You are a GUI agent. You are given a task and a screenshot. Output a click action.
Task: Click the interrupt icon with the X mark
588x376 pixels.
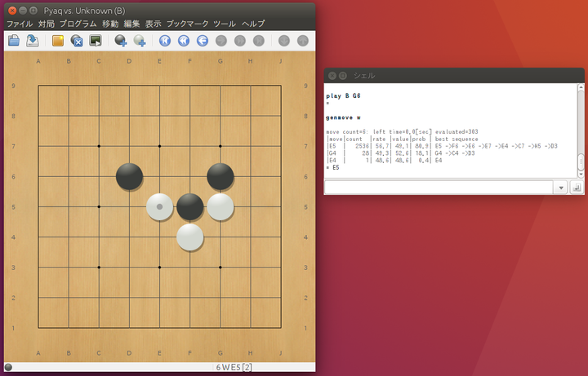pos(77,40)
